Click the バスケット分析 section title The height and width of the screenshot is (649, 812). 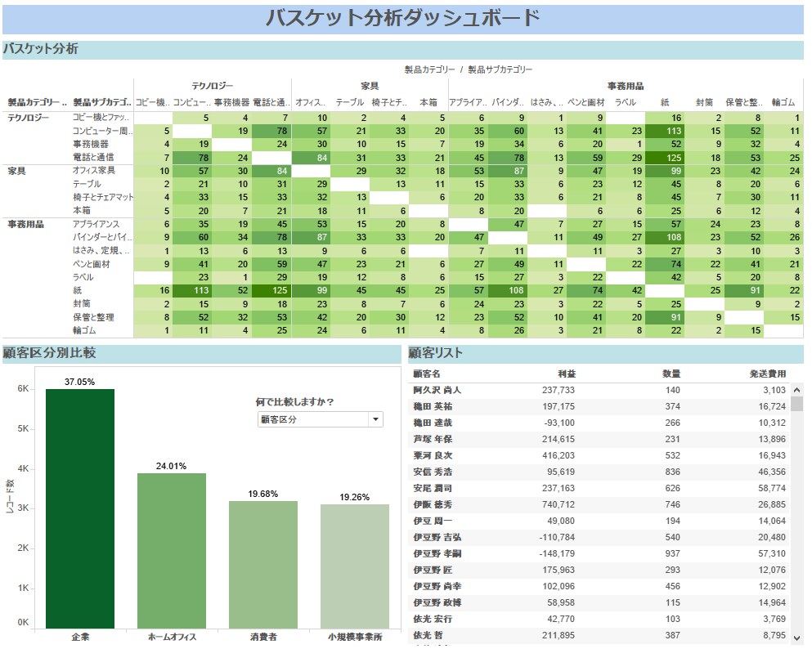(40, 49)
